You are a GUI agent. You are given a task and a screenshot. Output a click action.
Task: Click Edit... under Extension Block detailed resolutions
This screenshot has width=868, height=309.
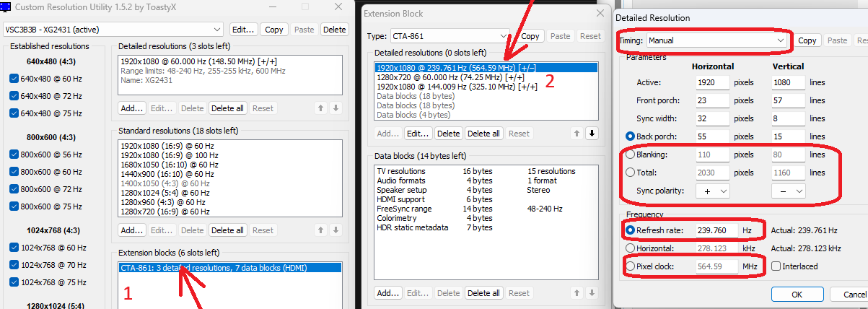click(418, 134)
